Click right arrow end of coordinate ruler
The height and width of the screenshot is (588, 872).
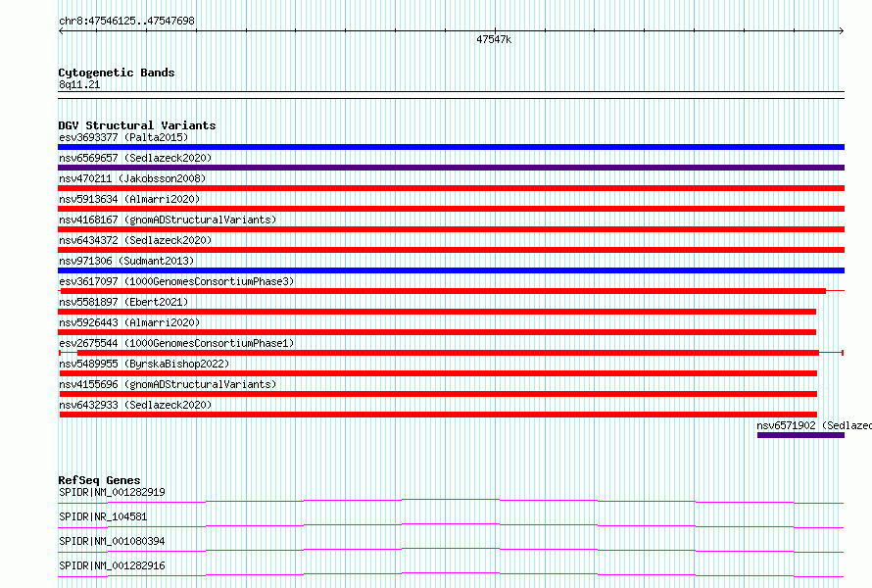pos(842,31)
